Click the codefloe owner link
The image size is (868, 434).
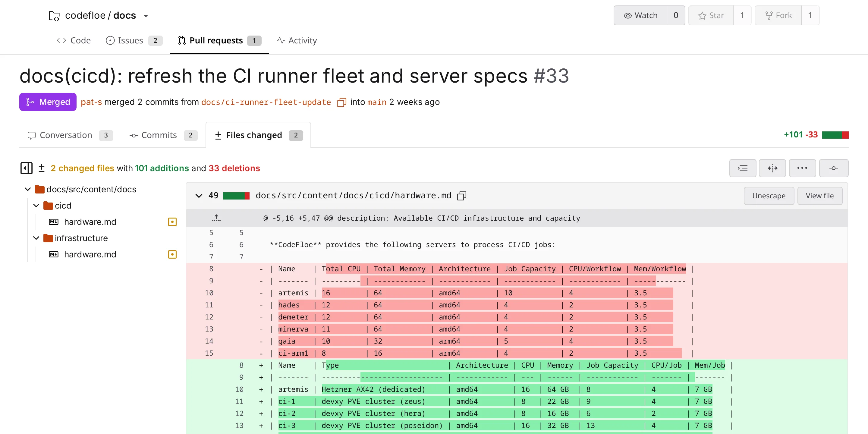85,15
